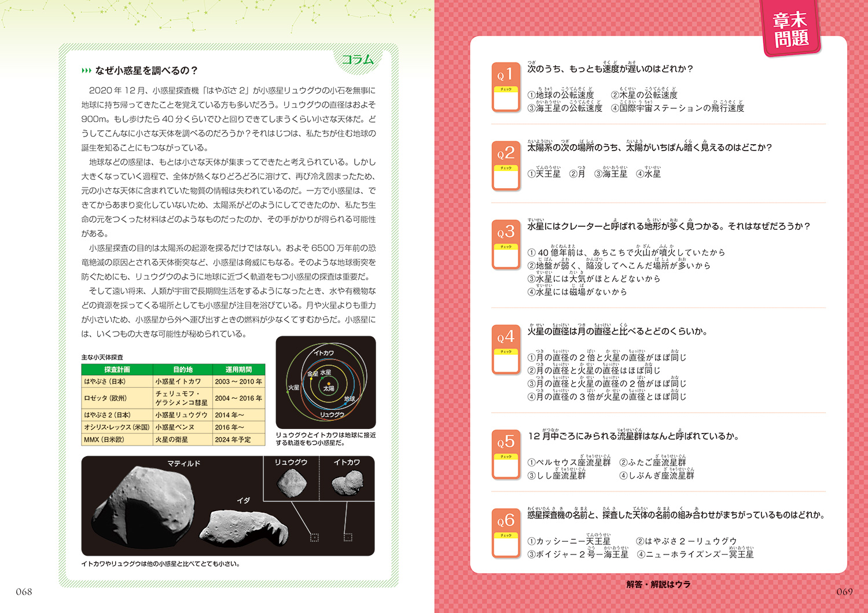Click the 火星の衛星 table cell
The image size is (868, 613).
[x=183, y=439]
